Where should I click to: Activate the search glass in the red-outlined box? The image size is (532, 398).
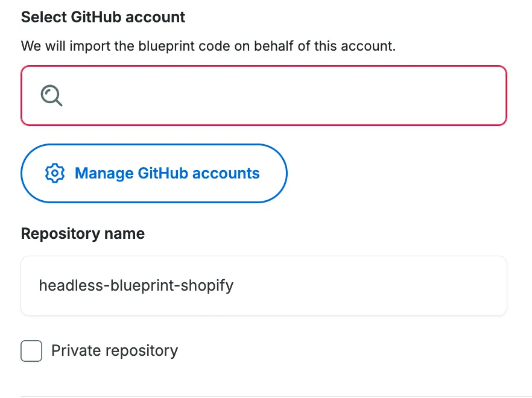coord(51,95)
